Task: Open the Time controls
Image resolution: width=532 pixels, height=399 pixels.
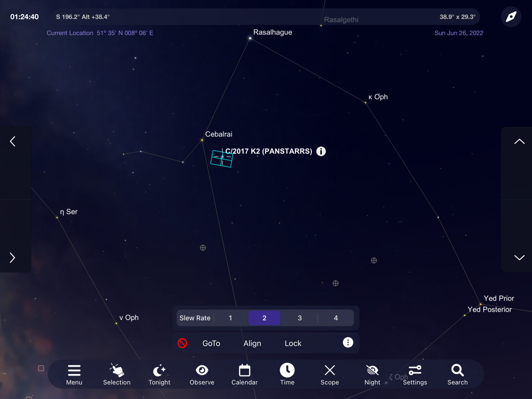Action: coord(287,375)
